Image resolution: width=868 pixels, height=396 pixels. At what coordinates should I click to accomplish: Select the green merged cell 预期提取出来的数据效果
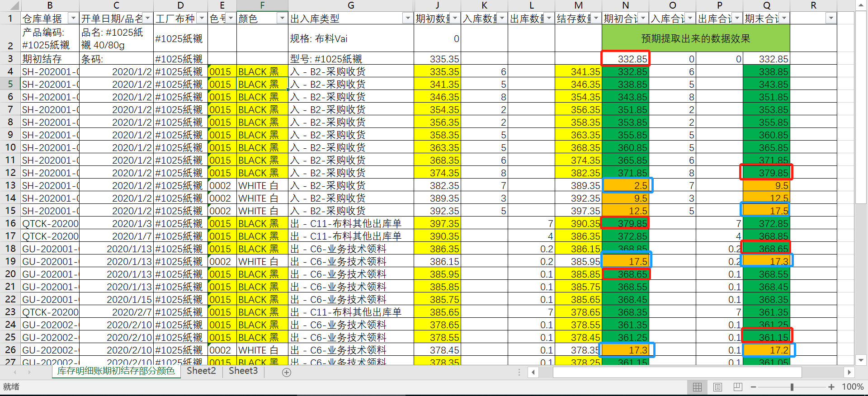point(695,38)
